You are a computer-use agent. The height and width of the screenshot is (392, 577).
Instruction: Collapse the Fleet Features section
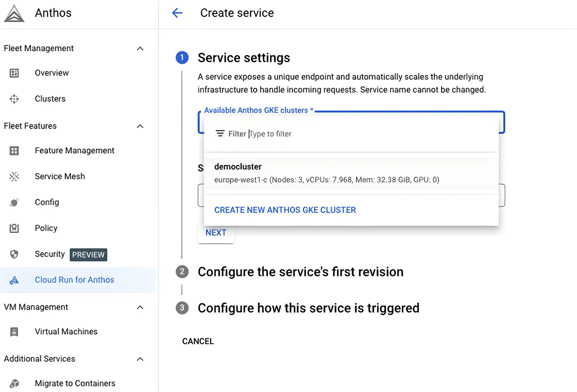pyautogui.click(x=140, y=126)
